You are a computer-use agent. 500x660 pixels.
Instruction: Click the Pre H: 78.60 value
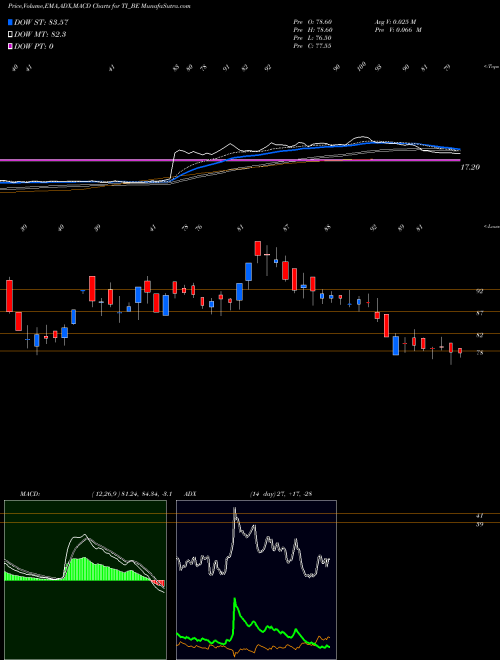(x=312, y=30)
